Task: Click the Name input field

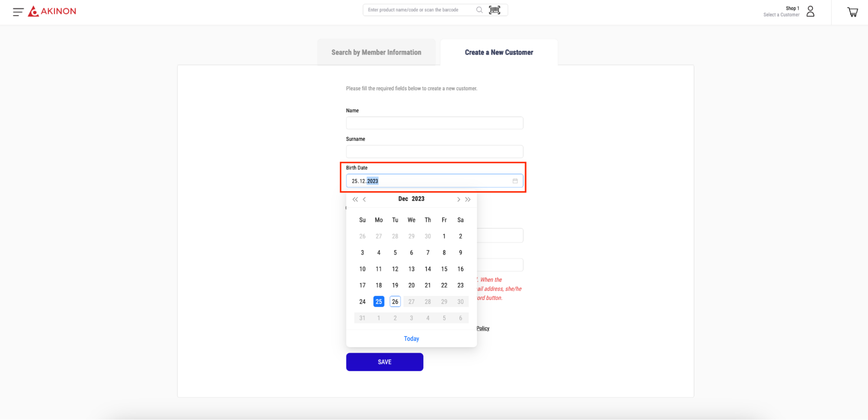Action: tap(434, 123)
